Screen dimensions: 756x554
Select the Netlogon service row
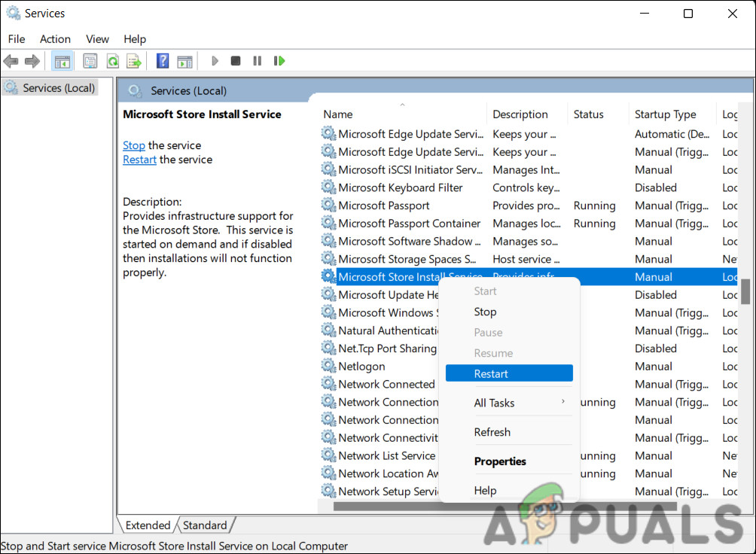(x=361, y=367)
